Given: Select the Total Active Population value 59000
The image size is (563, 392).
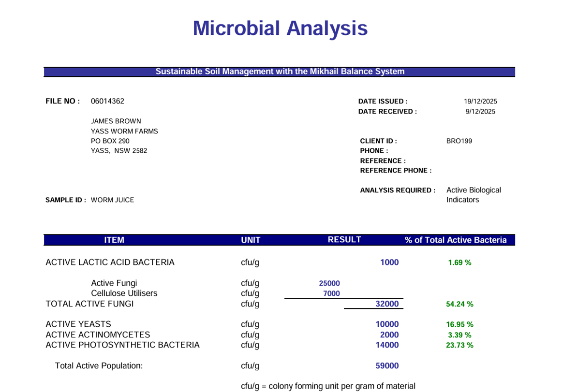Looking at the screenshot, I should 387,365.
